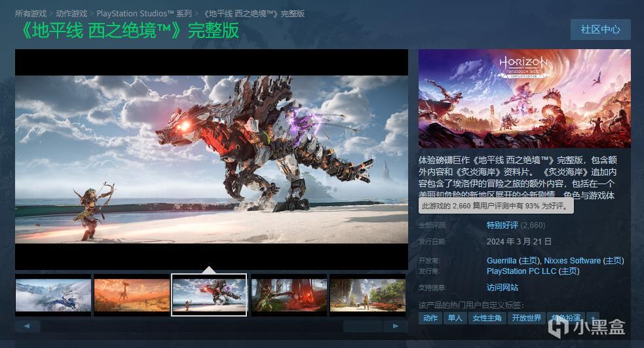Screen dimensions: 644x348
Task: Open PlayStation PC LLC's (主页) link
Action: point(569,271)
